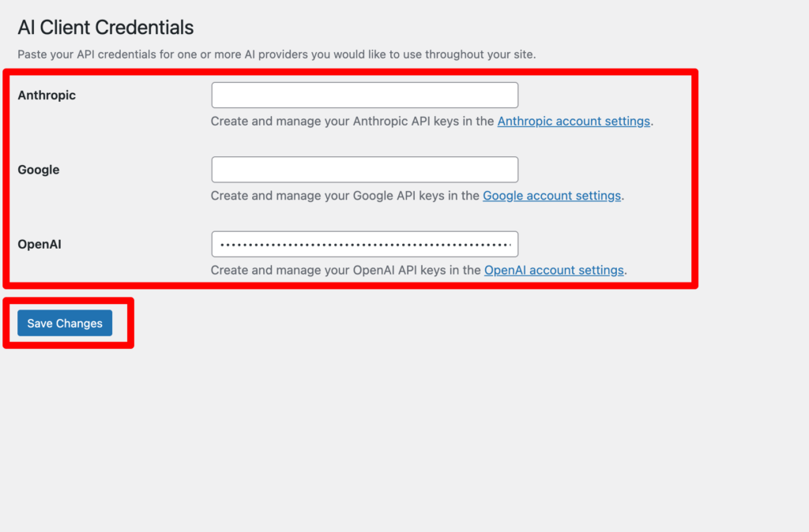The image size is (809, 532).
Task: Open the Google account settings link
Action: click(551, 196)
